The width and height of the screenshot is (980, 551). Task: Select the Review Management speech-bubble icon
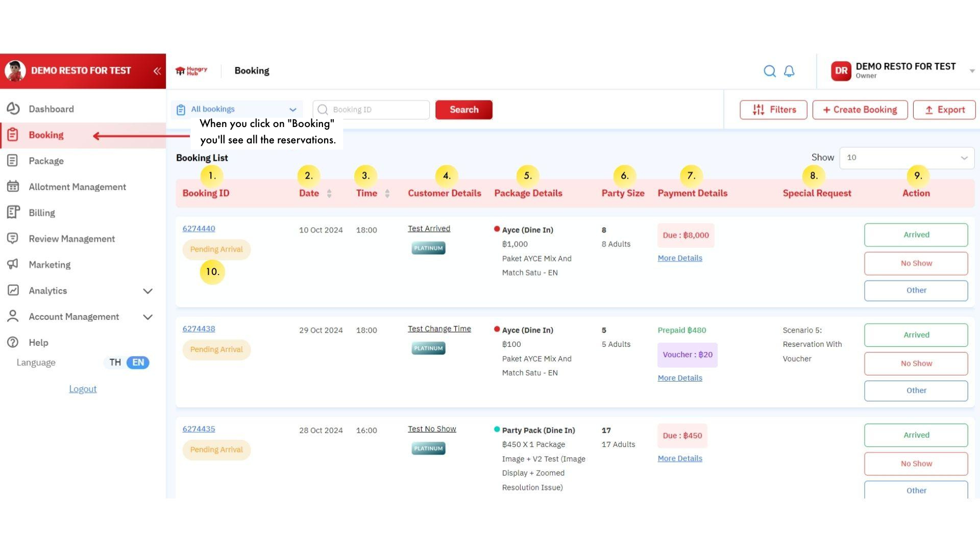click(13, 239)
